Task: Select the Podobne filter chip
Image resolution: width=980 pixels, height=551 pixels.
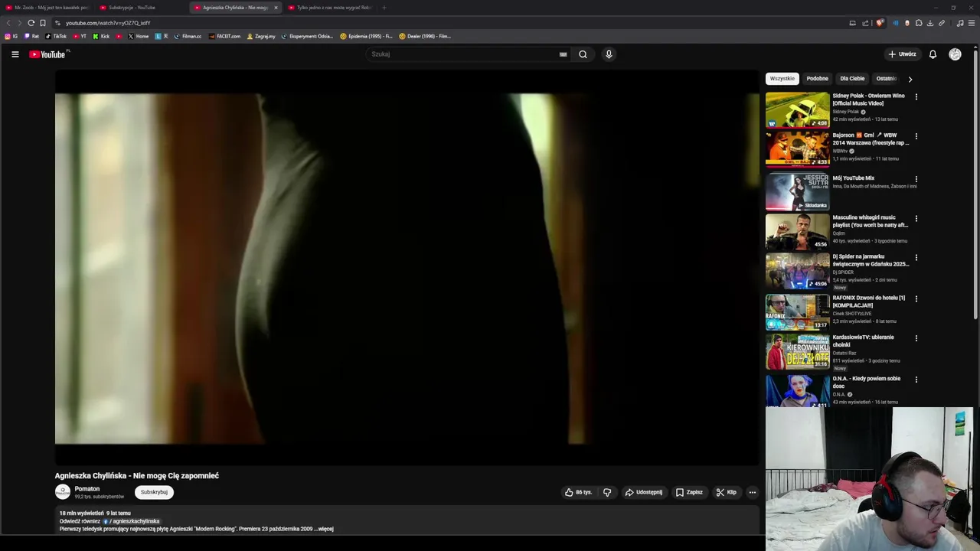Action: click(x=817, y=79)
